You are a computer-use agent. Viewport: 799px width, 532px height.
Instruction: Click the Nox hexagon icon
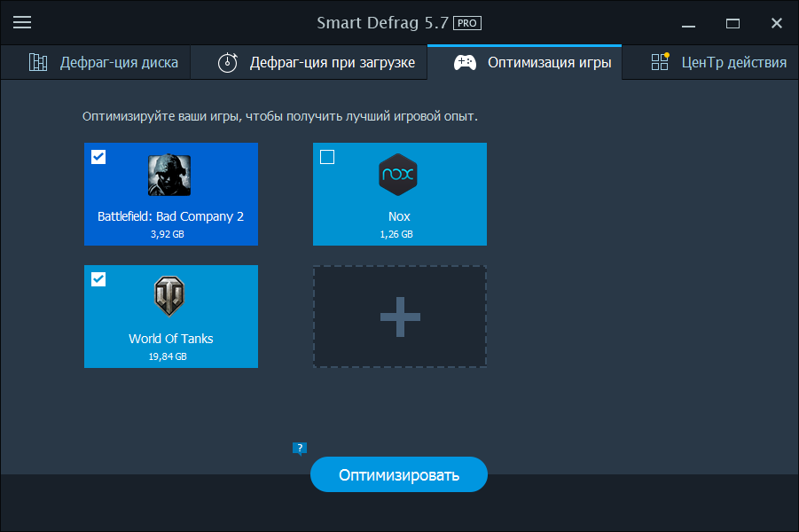(398, 175)
